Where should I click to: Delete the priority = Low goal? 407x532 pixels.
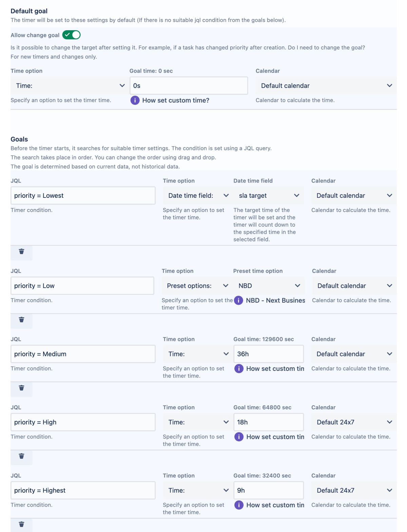point(21,320)
